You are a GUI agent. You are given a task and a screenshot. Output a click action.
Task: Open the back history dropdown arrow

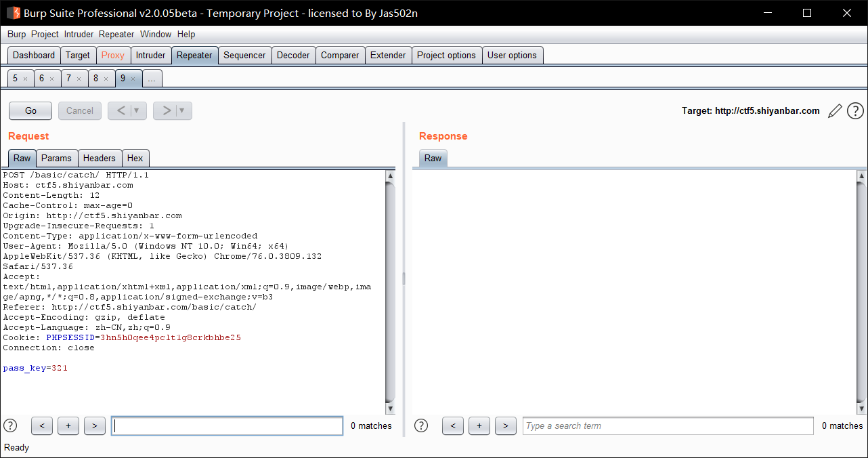pos(138,110)
